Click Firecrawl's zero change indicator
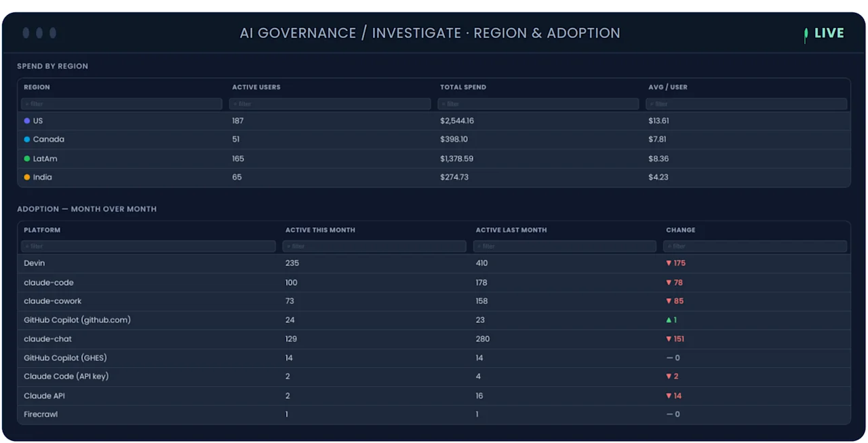The width and height of the screenshot is (868, 443). pos(673,415)
